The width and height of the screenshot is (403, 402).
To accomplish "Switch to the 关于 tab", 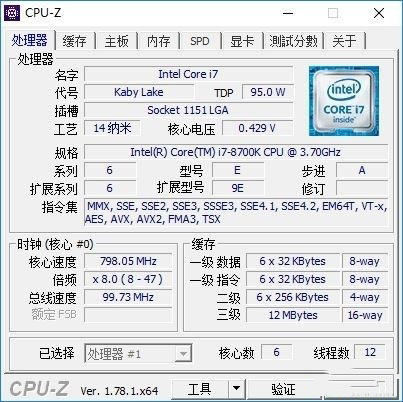I will tap(344, 41).
